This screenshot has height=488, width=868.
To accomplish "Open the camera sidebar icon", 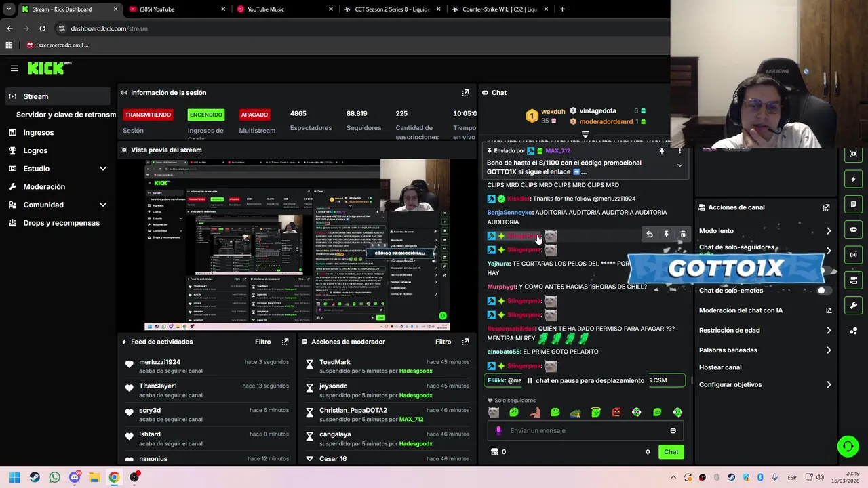I will [x=853, y=280].
